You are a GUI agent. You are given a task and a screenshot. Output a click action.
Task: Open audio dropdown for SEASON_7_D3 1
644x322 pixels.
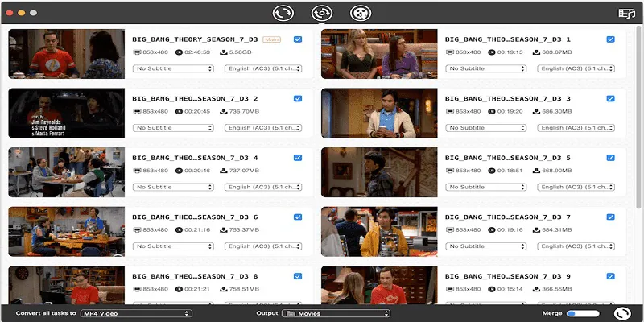click(576, 68)
